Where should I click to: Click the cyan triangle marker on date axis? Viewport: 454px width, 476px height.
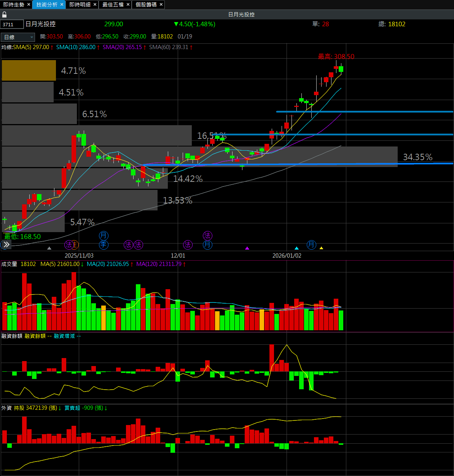click(x=297, y=248)
